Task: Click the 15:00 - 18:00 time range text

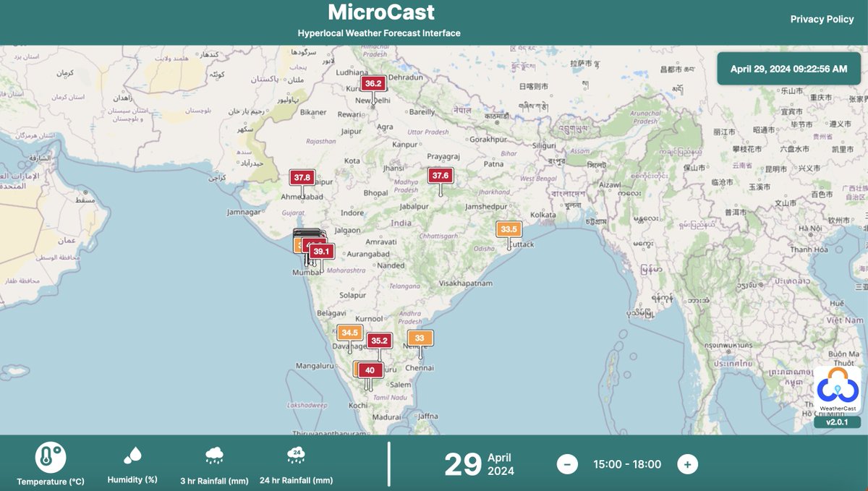Action: [627, 464]
